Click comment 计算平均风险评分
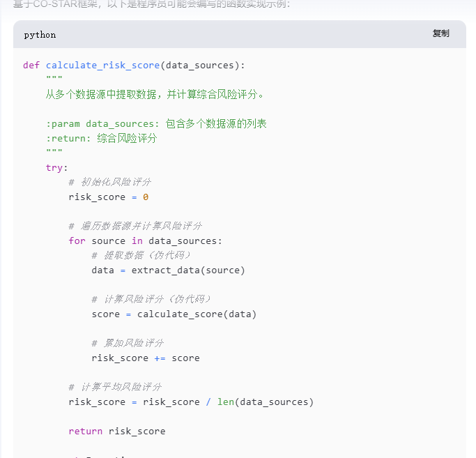This screenshot has width=476, height=458. [115, 387]
